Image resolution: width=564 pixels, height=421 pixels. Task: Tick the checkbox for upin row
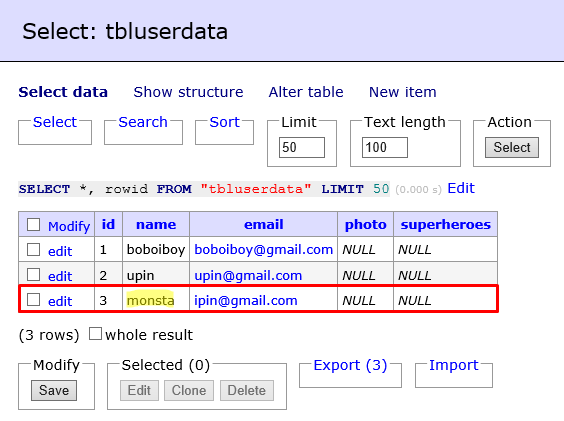click(x=33, y=275)
